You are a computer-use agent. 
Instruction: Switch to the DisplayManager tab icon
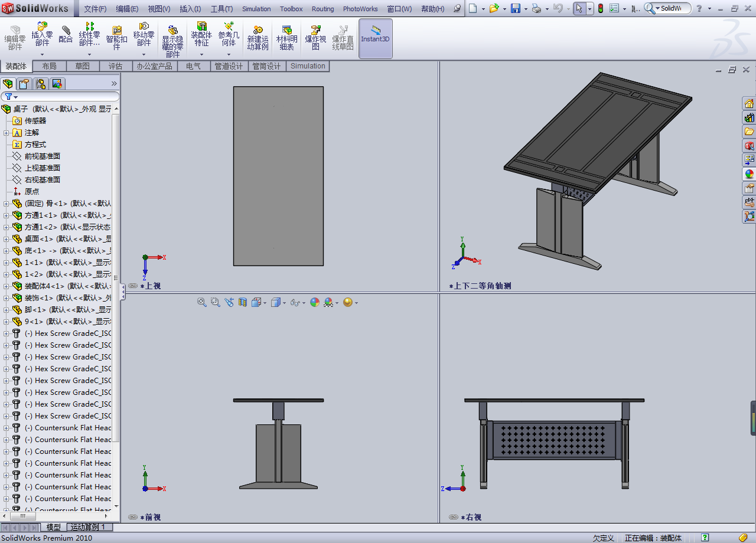[57, 83]
